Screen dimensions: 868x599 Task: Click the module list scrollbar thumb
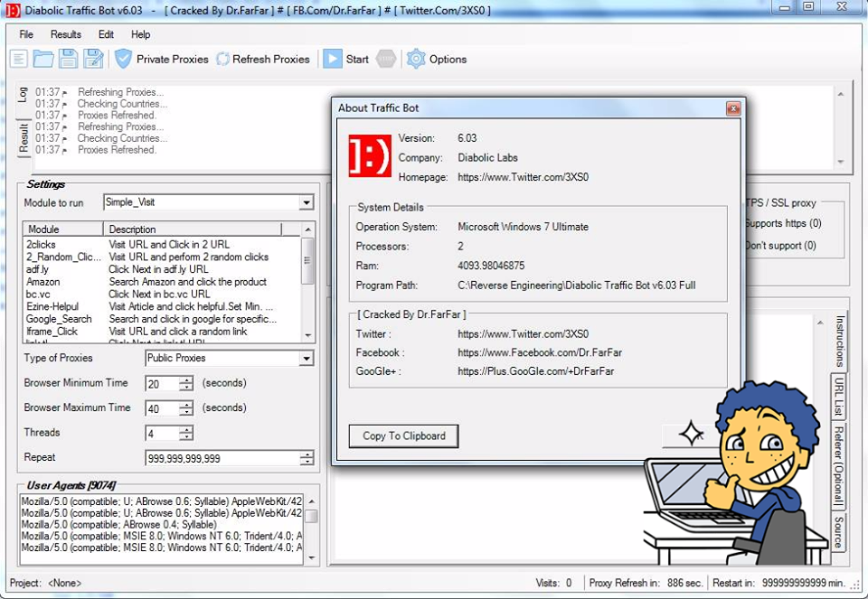(307, 260)
